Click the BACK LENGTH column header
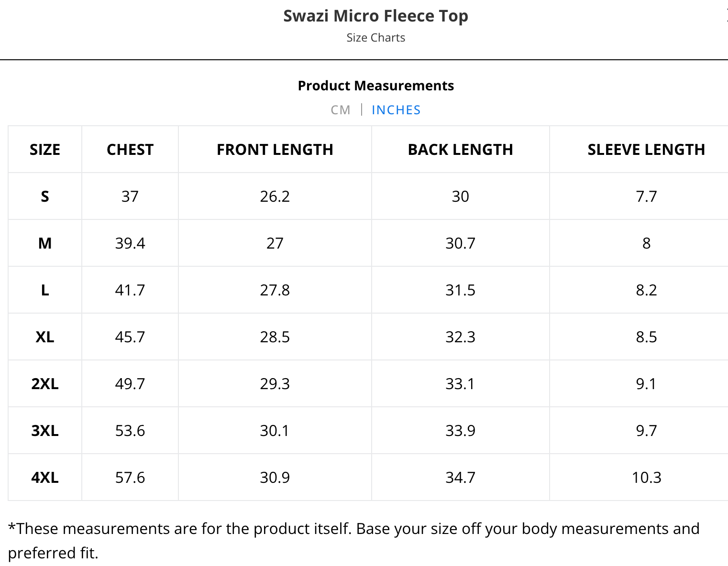Image resolution: width=728 pixels, height=566 pixels. pyautogui.click(x=460, y=150)
